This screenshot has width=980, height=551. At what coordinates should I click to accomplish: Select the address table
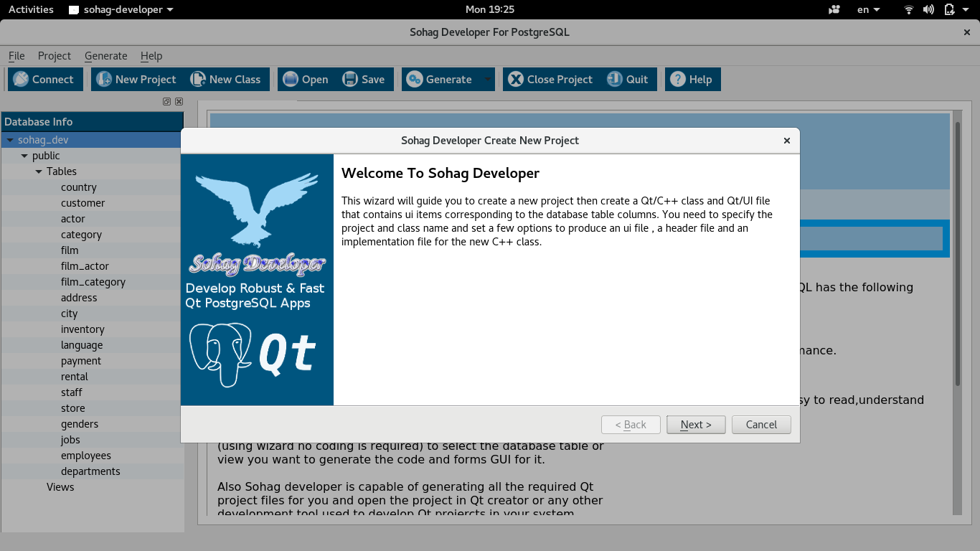pyautogui.click(x=79, y=298)
